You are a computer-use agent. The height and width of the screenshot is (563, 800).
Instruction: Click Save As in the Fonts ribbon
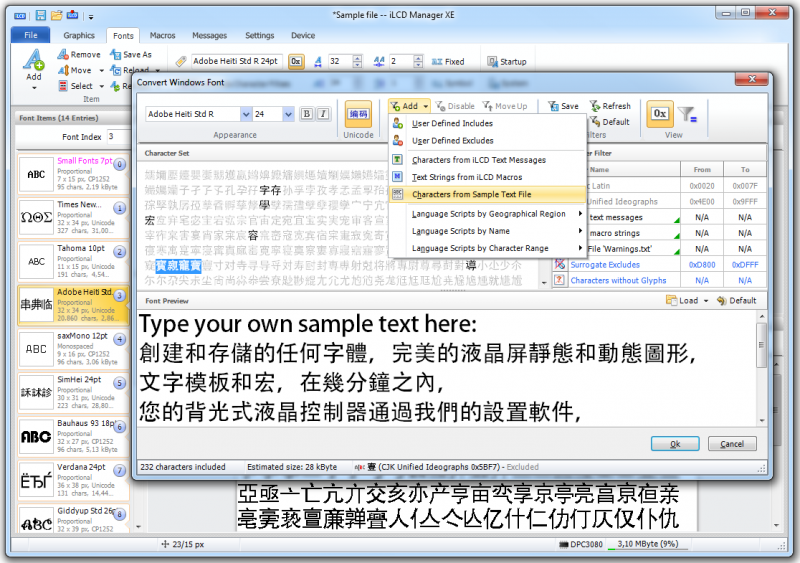pos(131,54)
